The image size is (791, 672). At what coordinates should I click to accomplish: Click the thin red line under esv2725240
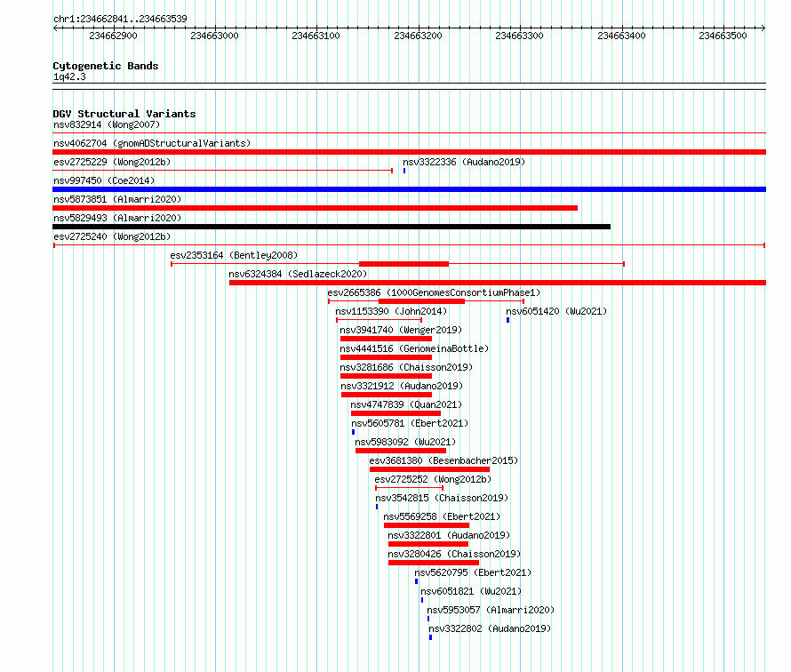tap(409, 245)
